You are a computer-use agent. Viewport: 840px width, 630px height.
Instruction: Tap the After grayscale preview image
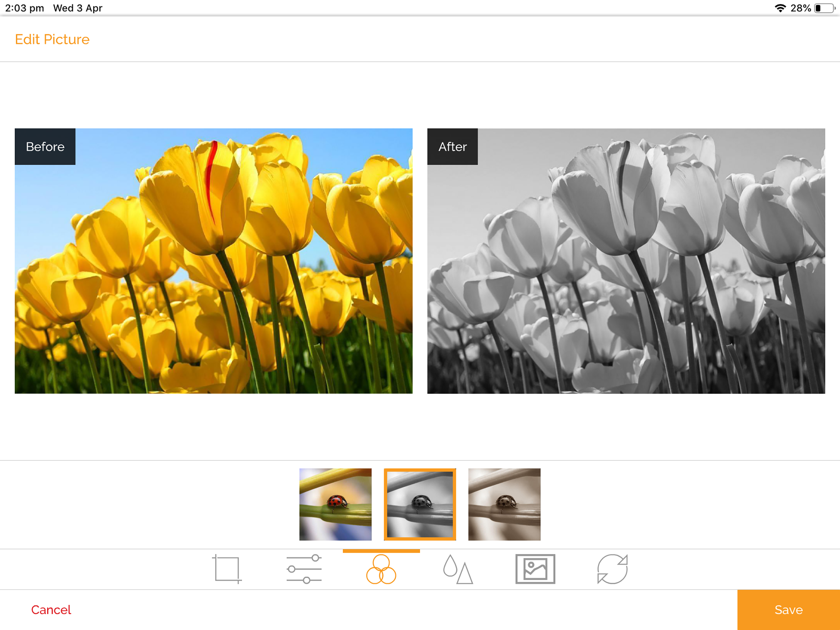pyautogui.click(x=626, y=261)
